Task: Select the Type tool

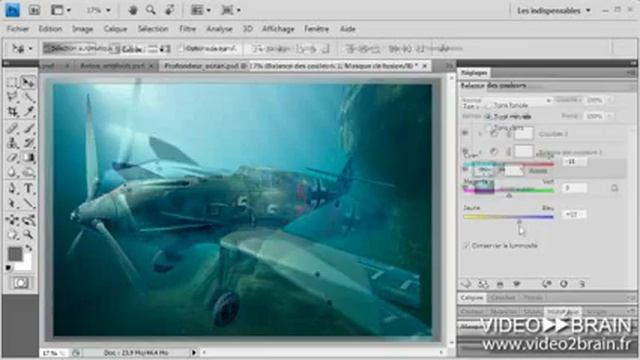Action: [x=28, y=188]
